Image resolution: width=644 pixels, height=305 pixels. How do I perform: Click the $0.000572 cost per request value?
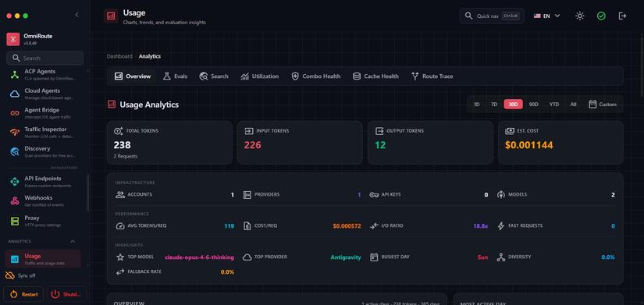(x=347, y=226)
